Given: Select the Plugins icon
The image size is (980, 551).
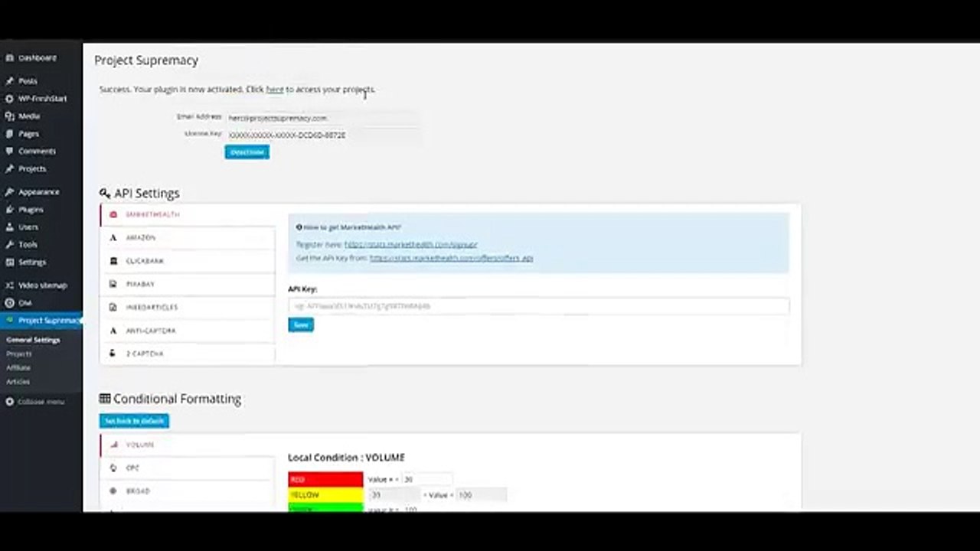Looking at the screenshot, I should [9, 210].
